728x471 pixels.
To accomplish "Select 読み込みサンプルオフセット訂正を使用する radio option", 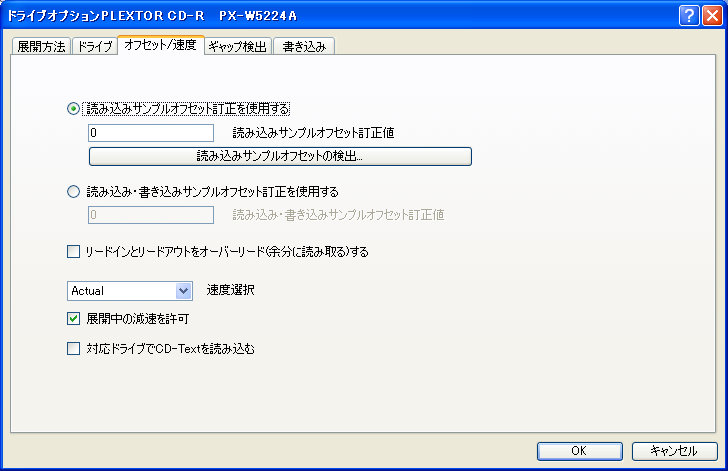I will [73, 108].
